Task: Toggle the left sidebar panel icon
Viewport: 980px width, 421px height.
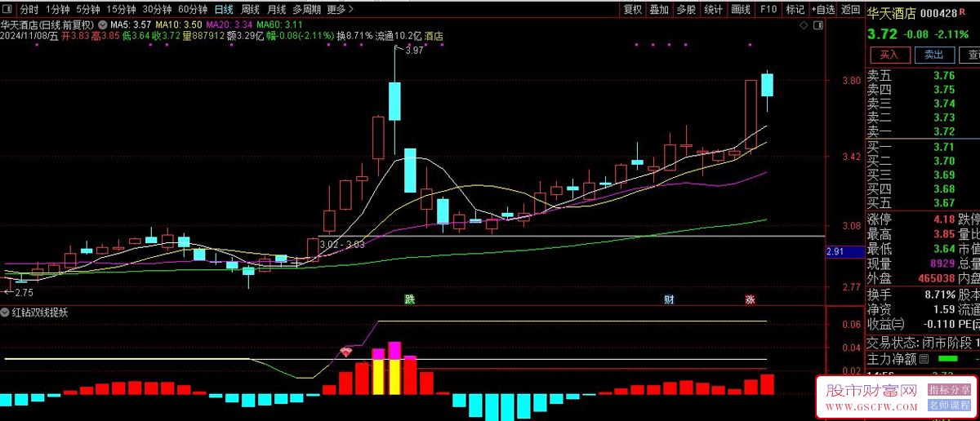Action: pyautogui.click(x=7, y=10)
